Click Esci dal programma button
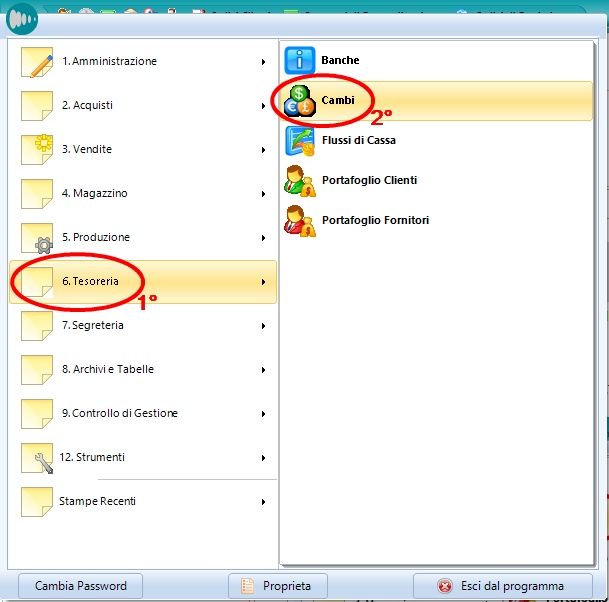Screen dimensions: 609x602 (502, 586)
